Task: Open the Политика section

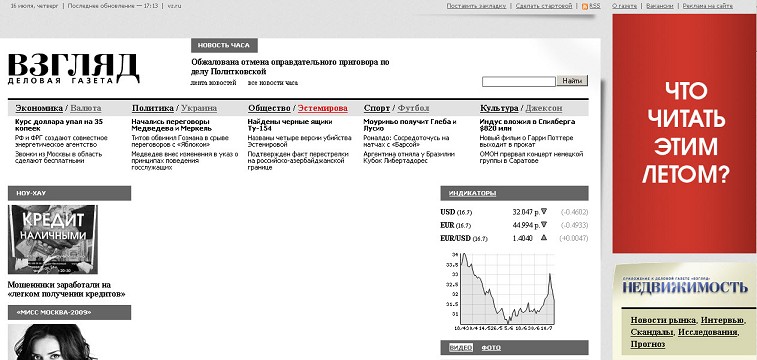Action: [x=153, y=108]
